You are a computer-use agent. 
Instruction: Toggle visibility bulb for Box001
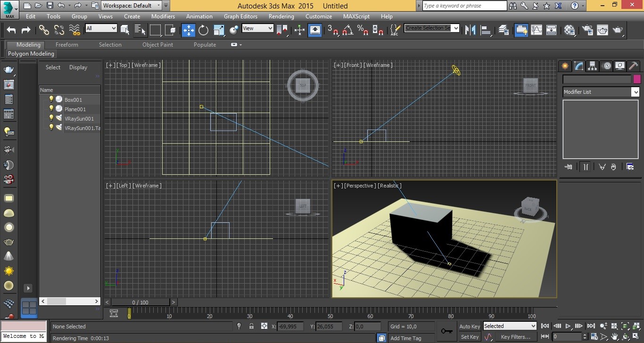click(x=51, y=99)
